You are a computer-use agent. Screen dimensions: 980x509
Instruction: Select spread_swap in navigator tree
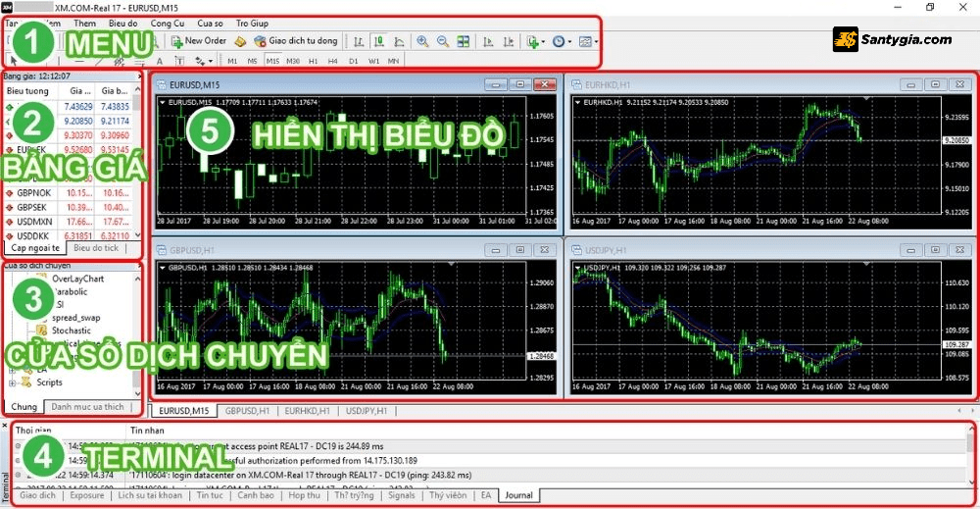(75, 318)
